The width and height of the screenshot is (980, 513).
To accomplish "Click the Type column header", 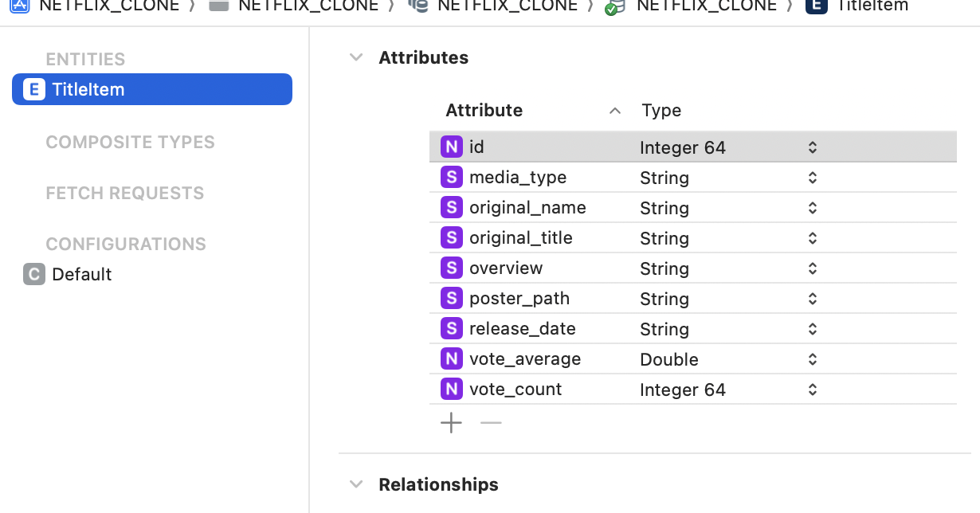I will (x=661, y=111).
